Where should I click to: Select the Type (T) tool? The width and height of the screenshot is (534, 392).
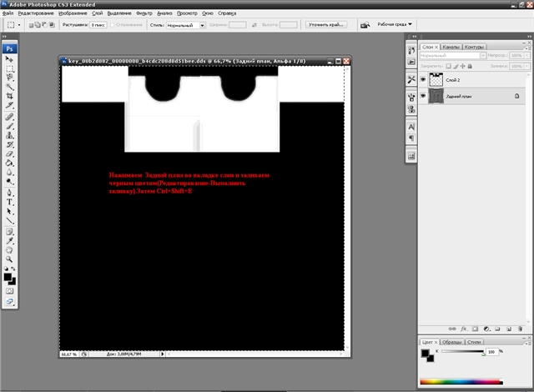pyautogui.click(x=9, y=202)
